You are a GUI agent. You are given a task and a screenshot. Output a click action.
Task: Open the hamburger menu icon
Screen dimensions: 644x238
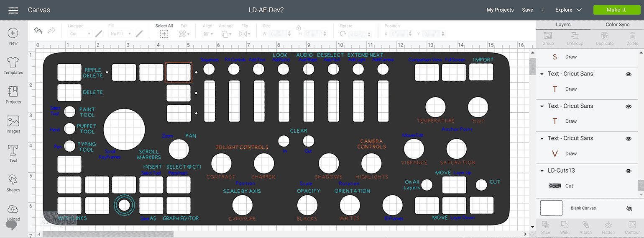(13, 10)
